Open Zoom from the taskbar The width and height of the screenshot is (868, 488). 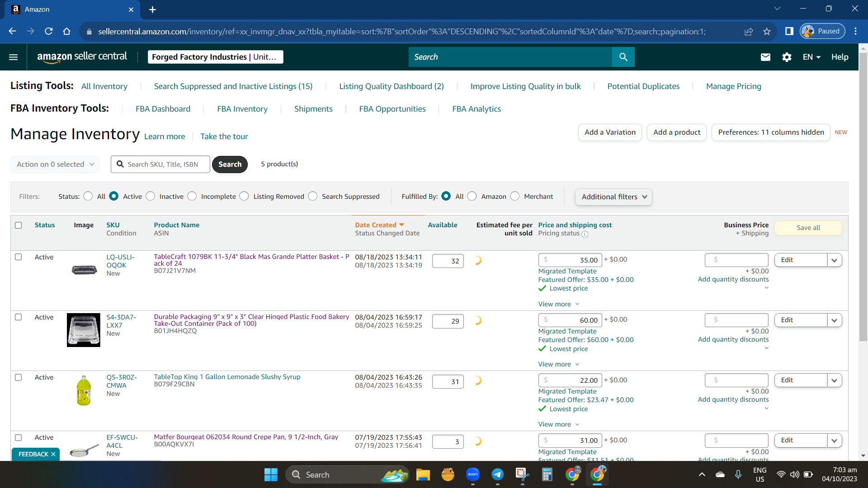[473, 474]
